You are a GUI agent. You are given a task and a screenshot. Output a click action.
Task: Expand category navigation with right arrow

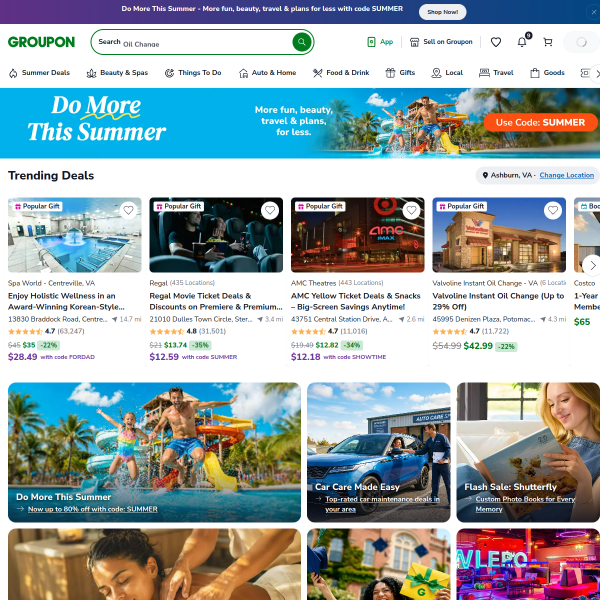pos(596,73)
